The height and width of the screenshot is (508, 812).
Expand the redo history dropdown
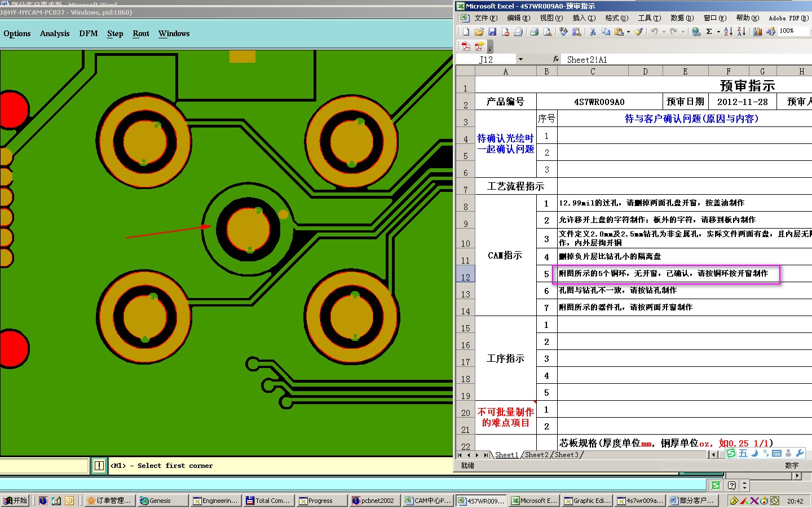[x=683, y=32]
